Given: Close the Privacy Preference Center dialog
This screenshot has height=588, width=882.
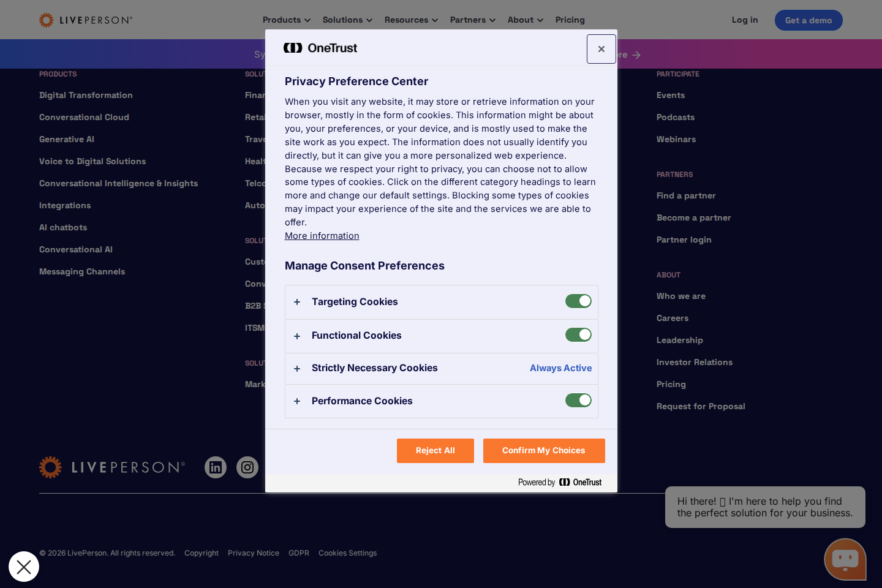Looking at the screenshot, I should click(x=601, y=49).
